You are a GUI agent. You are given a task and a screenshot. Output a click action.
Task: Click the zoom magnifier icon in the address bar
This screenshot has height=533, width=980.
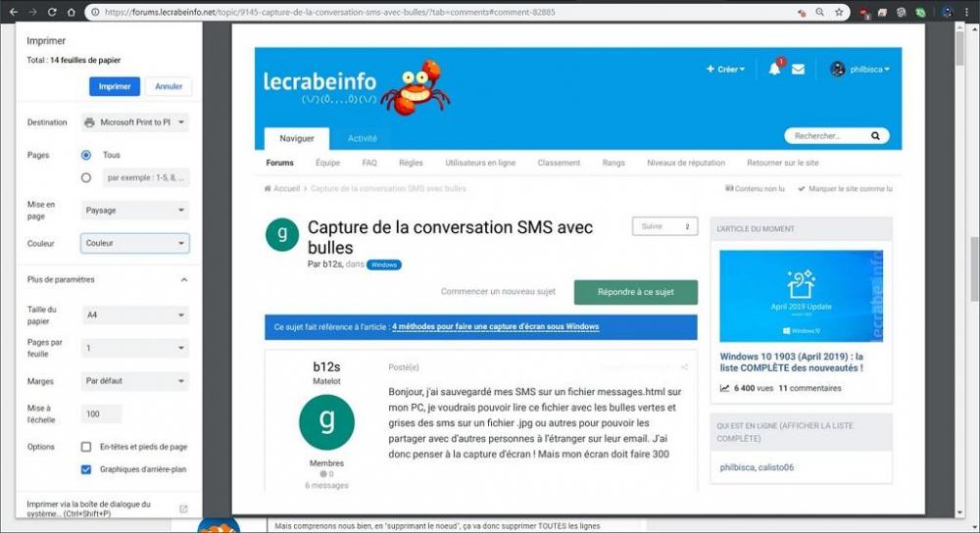[x=819, y=13]
